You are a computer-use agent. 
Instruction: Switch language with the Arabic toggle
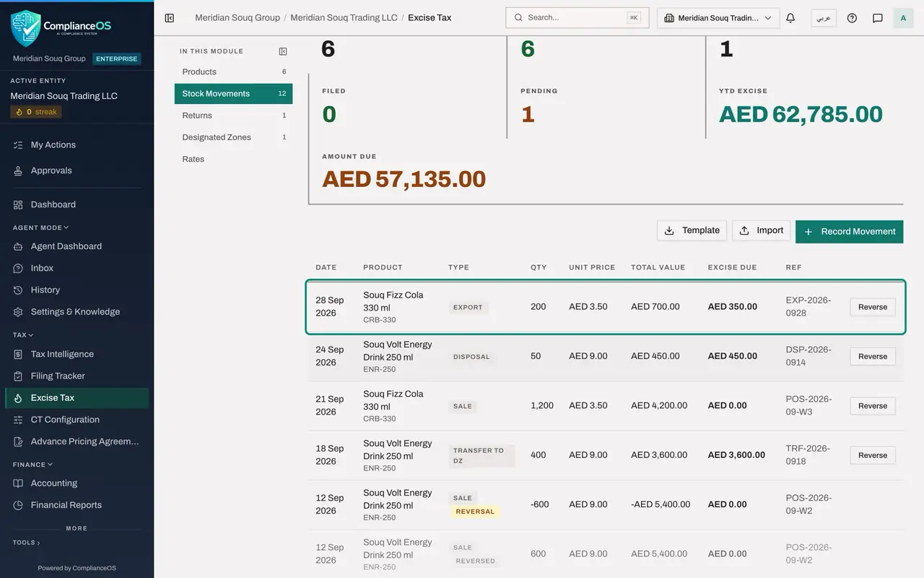pos(824,18)
